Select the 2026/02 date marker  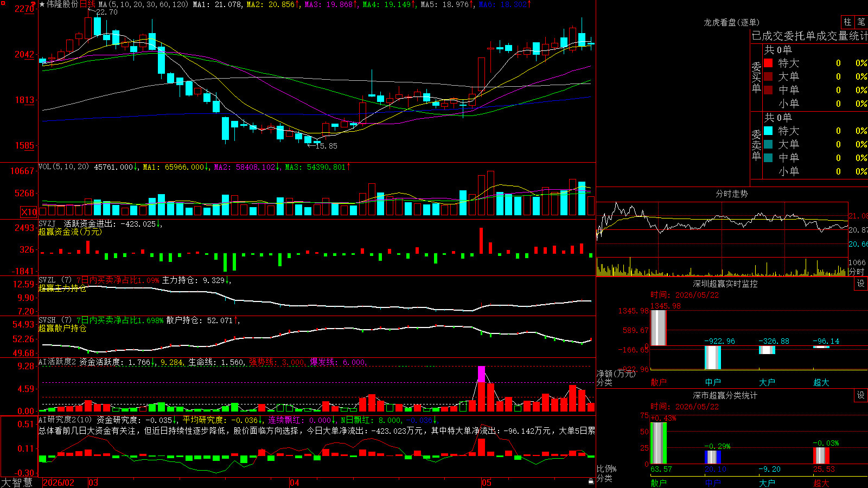[58, 483]
